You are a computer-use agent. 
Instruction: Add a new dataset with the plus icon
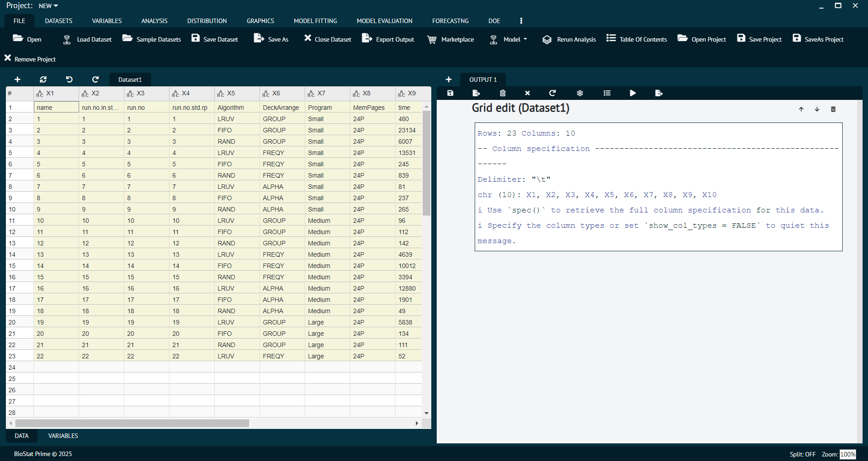point(17,79)
